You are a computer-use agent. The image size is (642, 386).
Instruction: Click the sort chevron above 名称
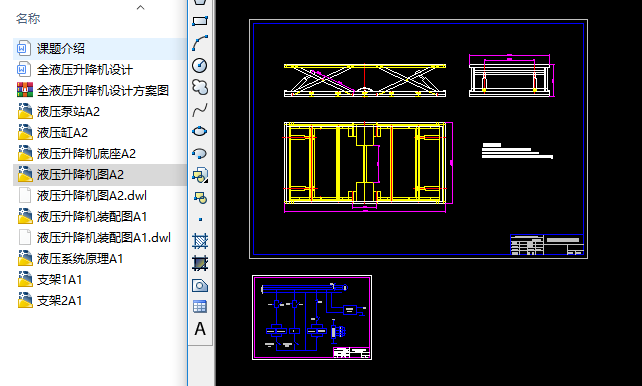click(140, 7)
